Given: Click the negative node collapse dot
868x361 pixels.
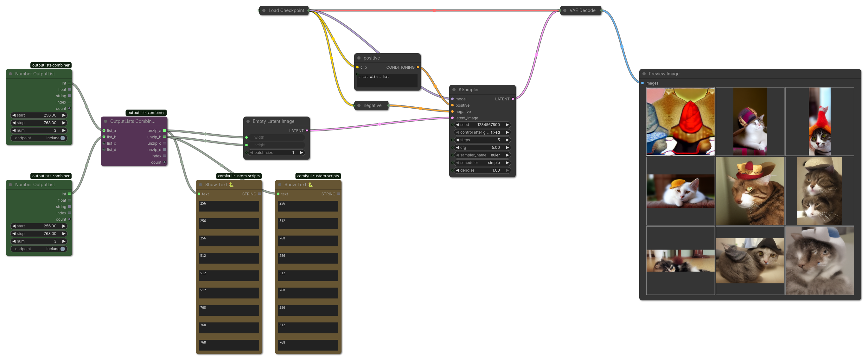Looking at the screenshot, I should 359,105.
